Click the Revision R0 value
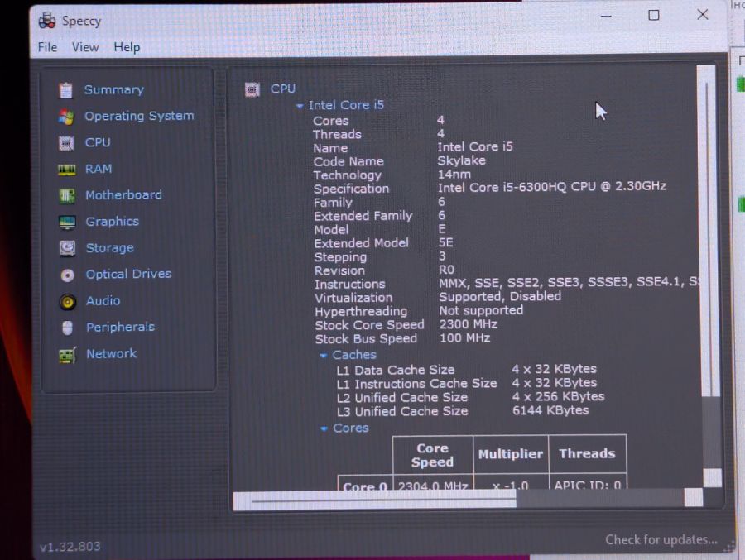Screen dimensions: 745x560 coord(446,270)
